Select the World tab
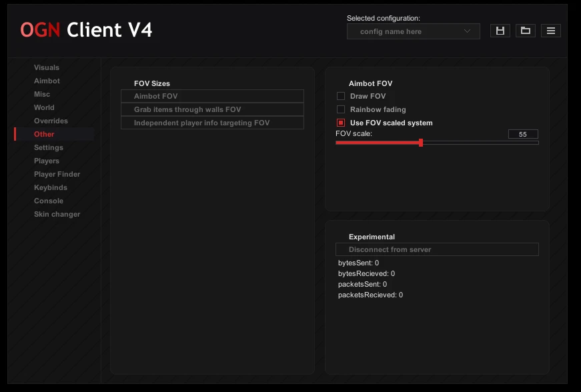The width and height of the screenshot is (581, 392). 44,107
